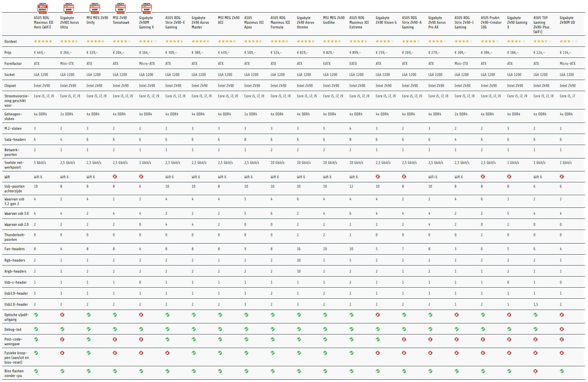This screenshot has height=382, width=588.
Task: Click the star rating of MSI MEG Z490 Godlike
Action: click(332, 41)
